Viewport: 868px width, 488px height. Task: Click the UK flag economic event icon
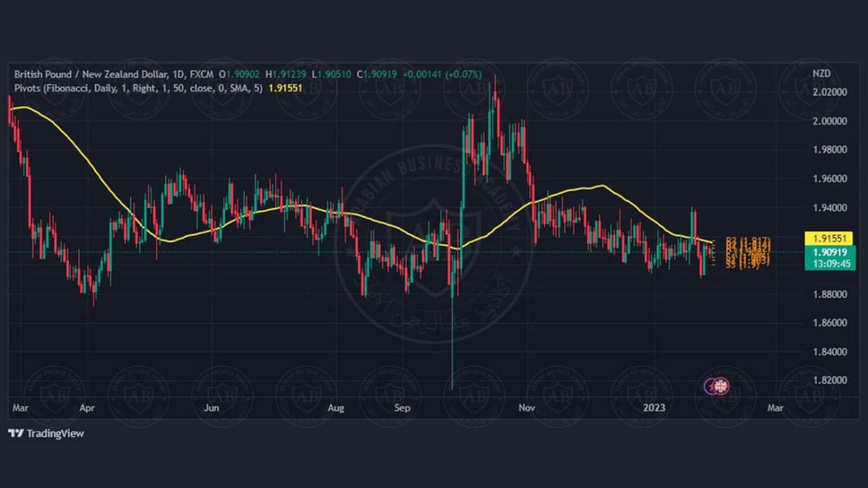click(720, 386)
